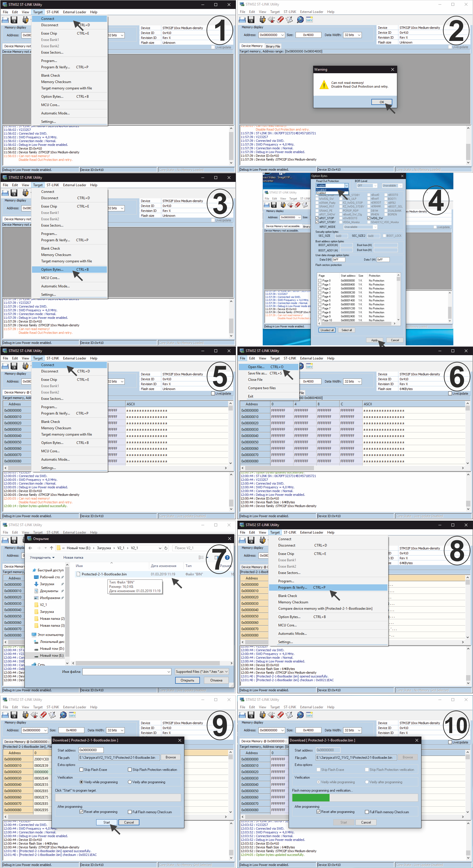Click the SWV icon in step 9 window toolbar
This screenshot has width=473, height=868.
click(72, 715)
